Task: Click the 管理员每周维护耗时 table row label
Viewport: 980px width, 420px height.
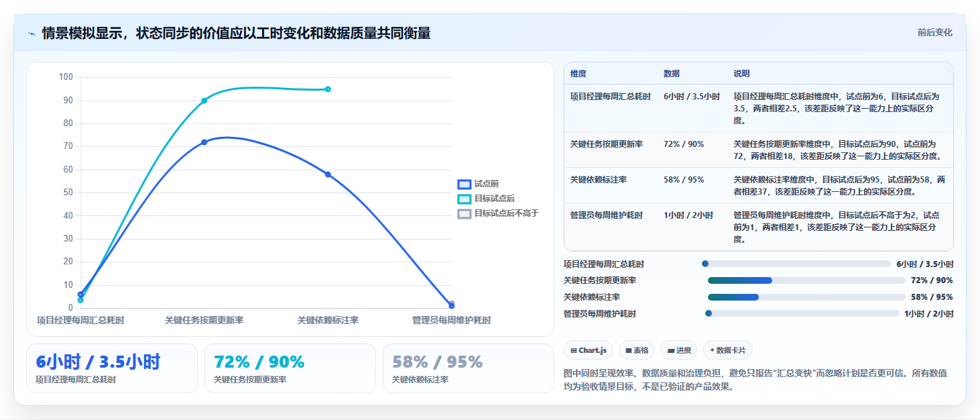Action: click(606, 215)
